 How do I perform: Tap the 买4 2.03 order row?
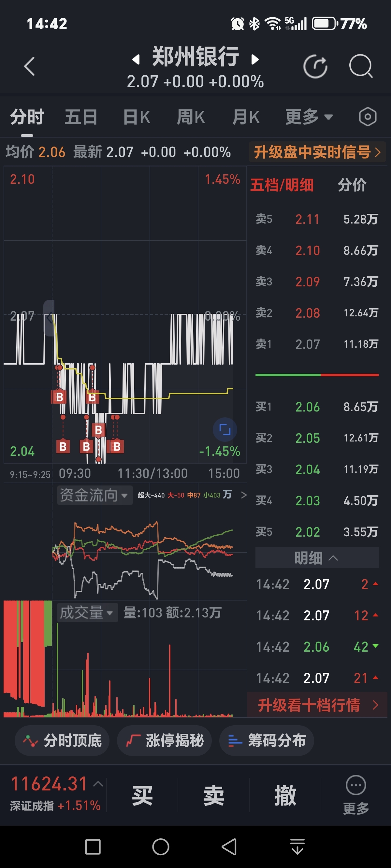point(317,500)
